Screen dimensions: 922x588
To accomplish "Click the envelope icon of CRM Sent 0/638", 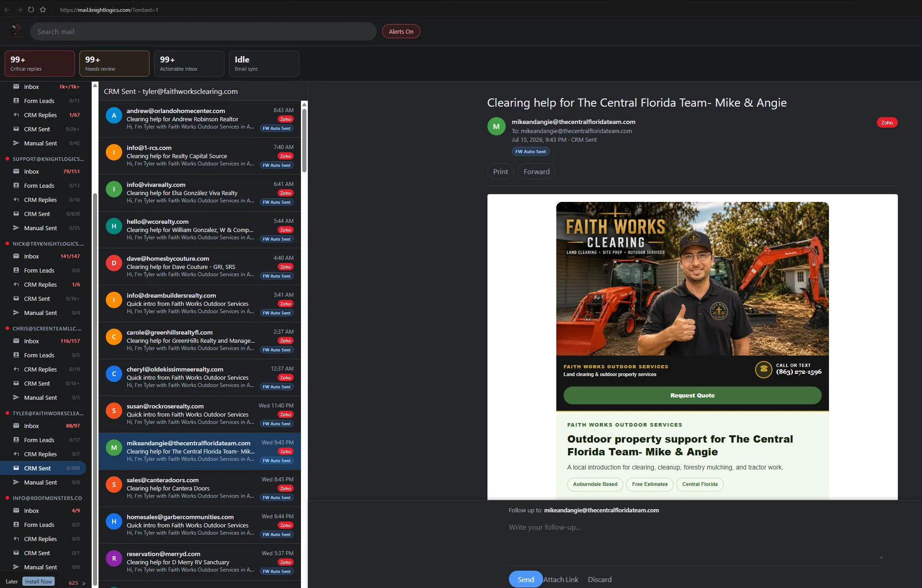I will click(x=16, y=214).
